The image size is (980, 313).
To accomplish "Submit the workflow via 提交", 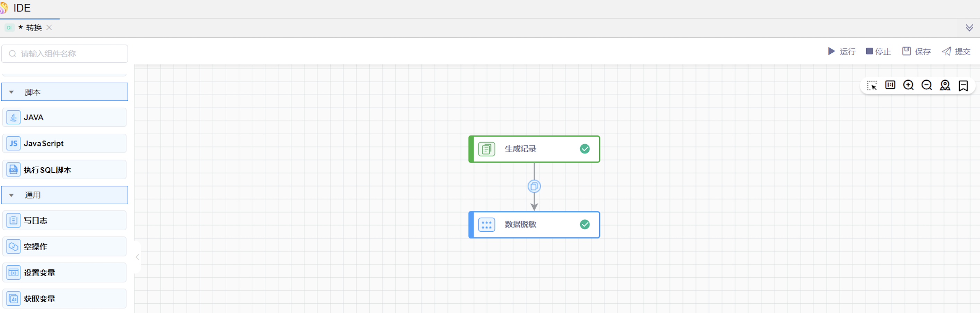I will click(956, 51).
